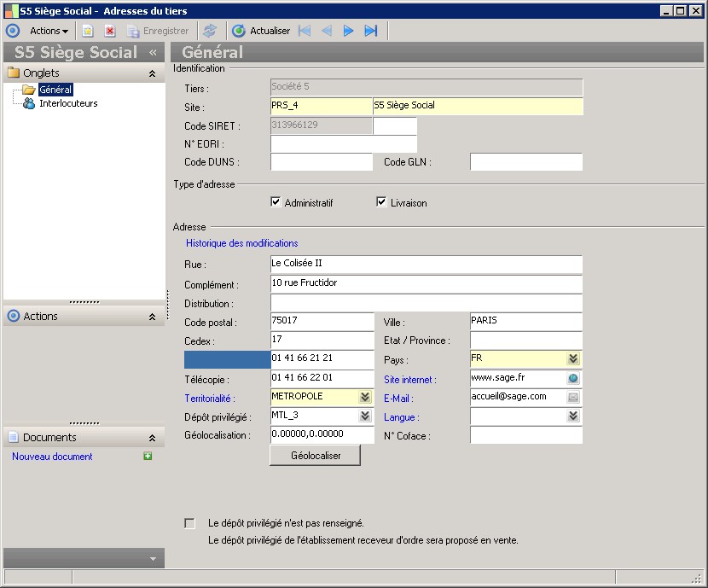The height and width of the screenshot is (588, 708).
Task: Click the envelope icon beside E-Mail field
Action: (x=573, y=397)
